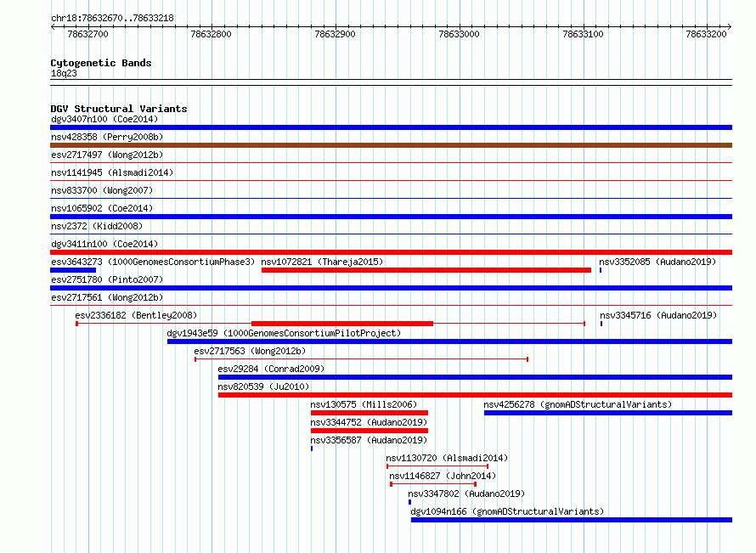Click nsv3356587 (Audano2019) tiny blue marker
The height and width of the screenshot is (553, 756).
(x=312, y=449)
